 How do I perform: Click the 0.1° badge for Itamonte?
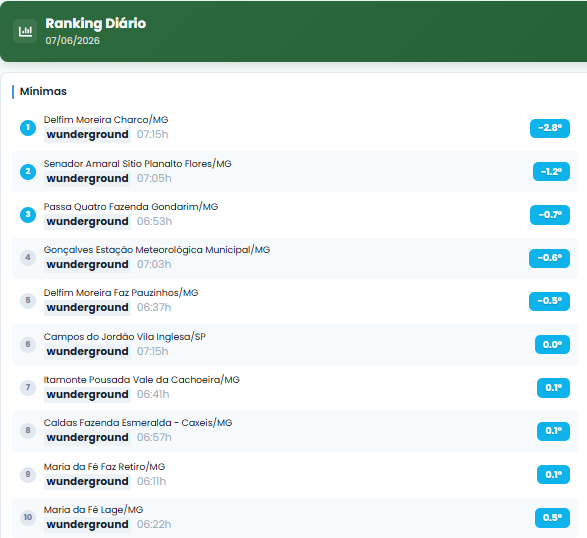[553, 388]
